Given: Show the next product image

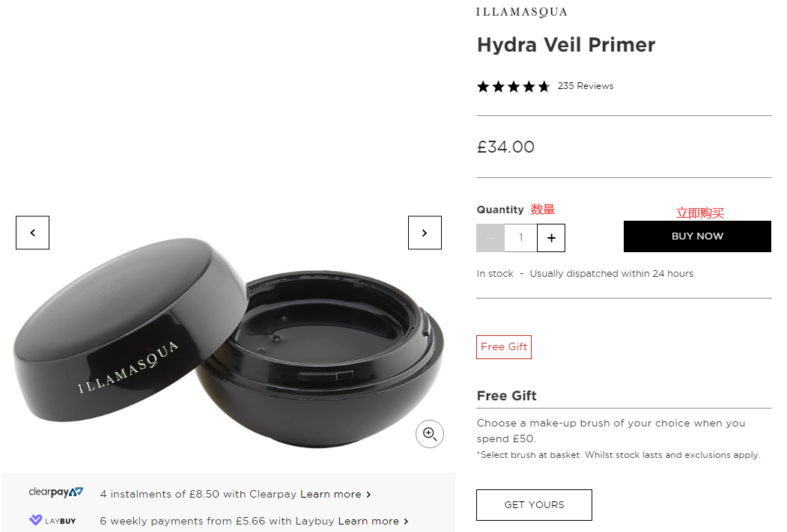Looking at the screenshot, I should [425, 233].
